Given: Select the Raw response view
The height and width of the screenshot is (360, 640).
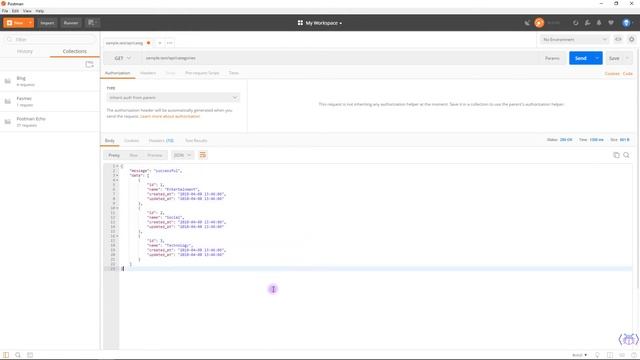Looking at the screenshot, I should click(x=133, y=155).
